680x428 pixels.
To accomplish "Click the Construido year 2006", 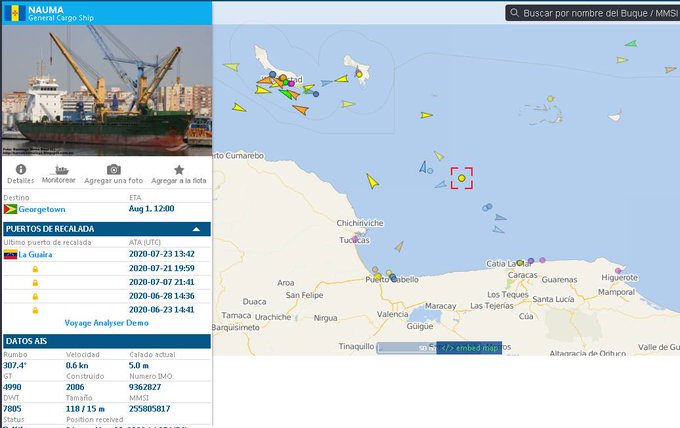I will (75, 387).
